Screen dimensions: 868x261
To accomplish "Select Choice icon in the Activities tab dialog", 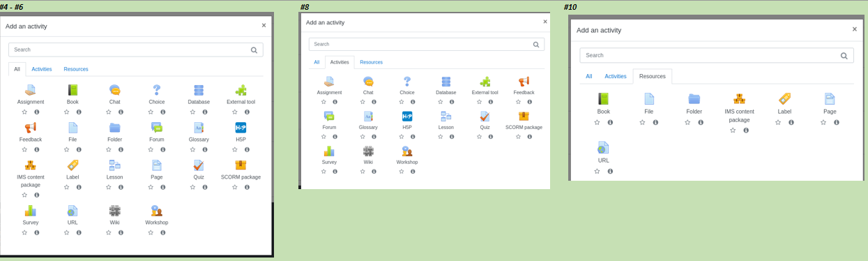I will [x=407, y=82].
